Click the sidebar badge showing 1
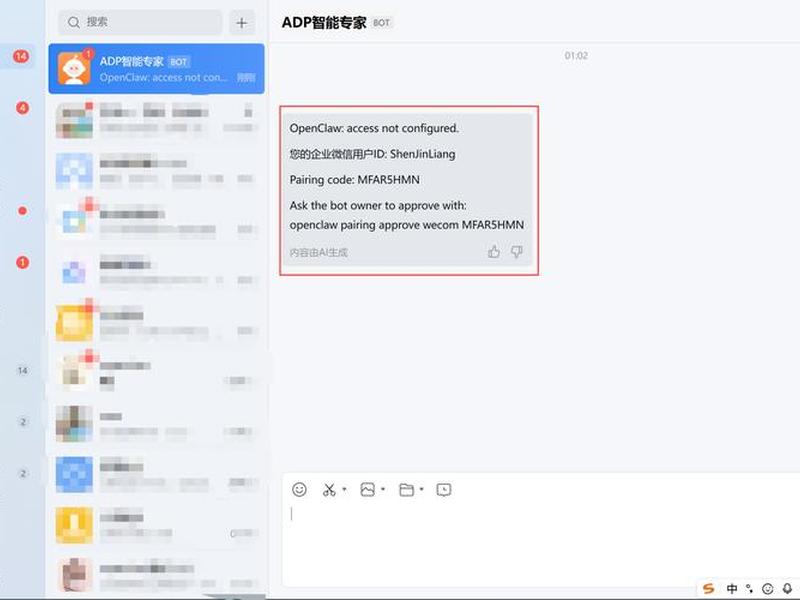Screen dimensions: 800x600 pyautogui.click(x=22, y=263)
